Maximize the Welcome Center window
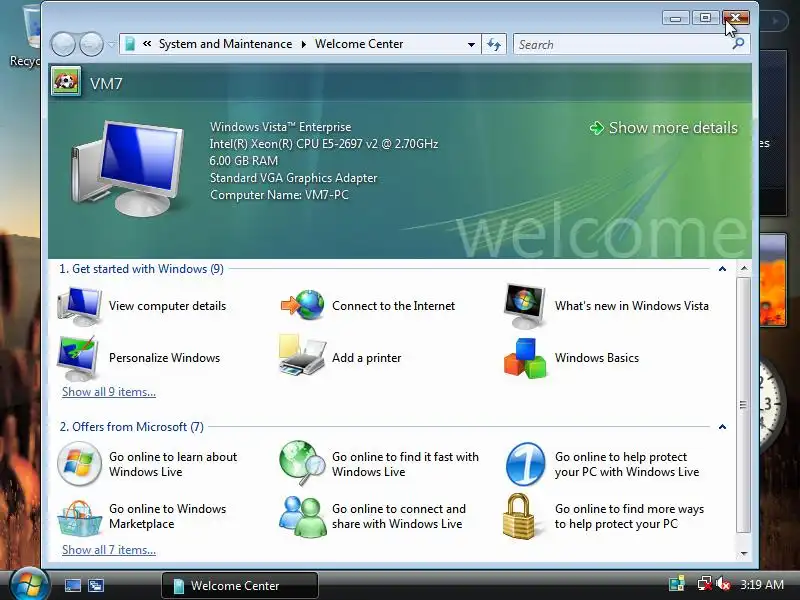Screen dimensions: 800x600 (x=705, y=18)
